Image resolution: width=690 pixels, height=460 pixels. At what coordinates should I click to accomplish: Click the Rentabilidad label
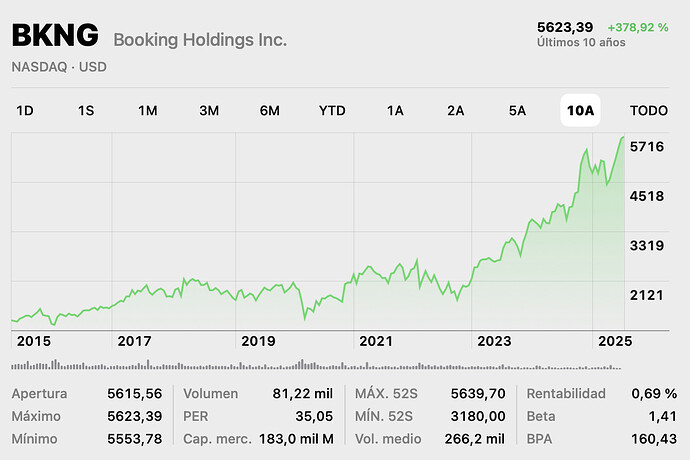tap(566, 394)
